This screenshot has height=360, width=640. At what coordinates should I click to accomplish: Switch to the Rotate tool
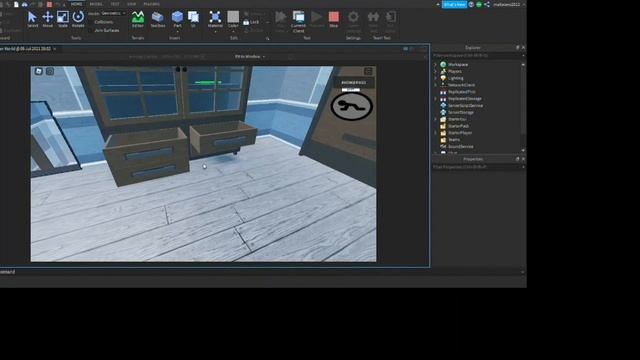pyautogui.click(x=78, y=19)
